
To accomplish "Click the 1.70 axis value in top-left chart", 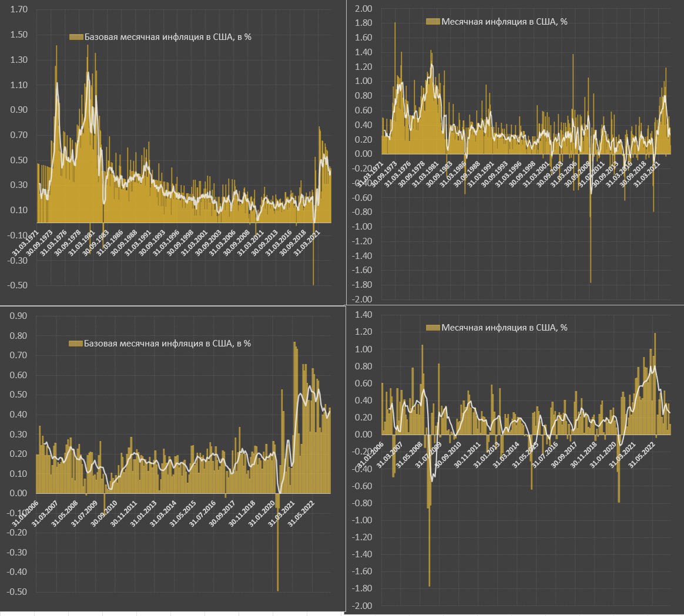I will point(19,9).
